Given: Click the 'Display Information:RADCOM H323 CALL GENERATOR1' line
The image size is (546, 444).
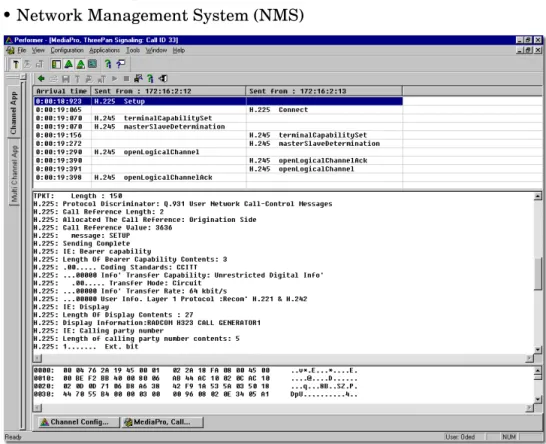Looking at the screenshot, I should click(147, 323).
